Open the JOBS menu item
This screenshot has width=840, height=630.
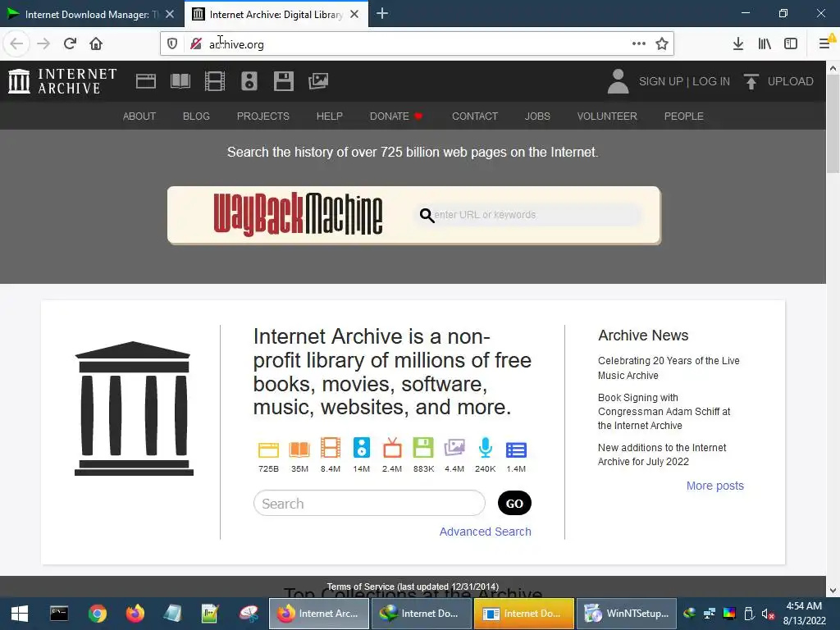coord(537,116)
